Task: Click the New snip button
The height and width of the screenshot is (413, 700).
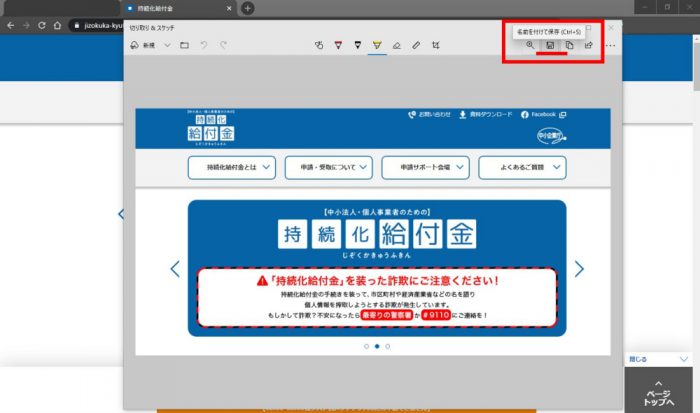Action: tap(143, 45)
